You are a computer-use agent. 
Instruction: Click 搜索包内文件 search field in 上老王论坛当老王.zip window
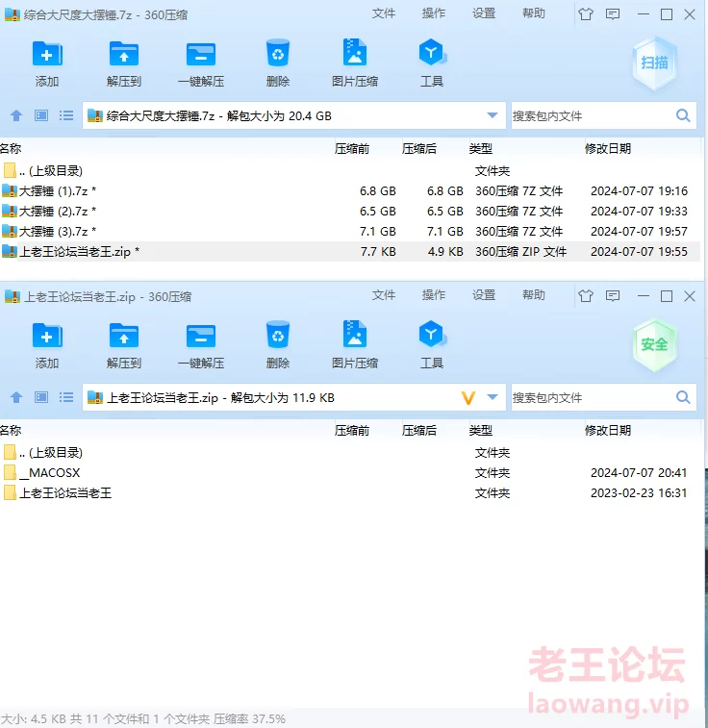591,397
